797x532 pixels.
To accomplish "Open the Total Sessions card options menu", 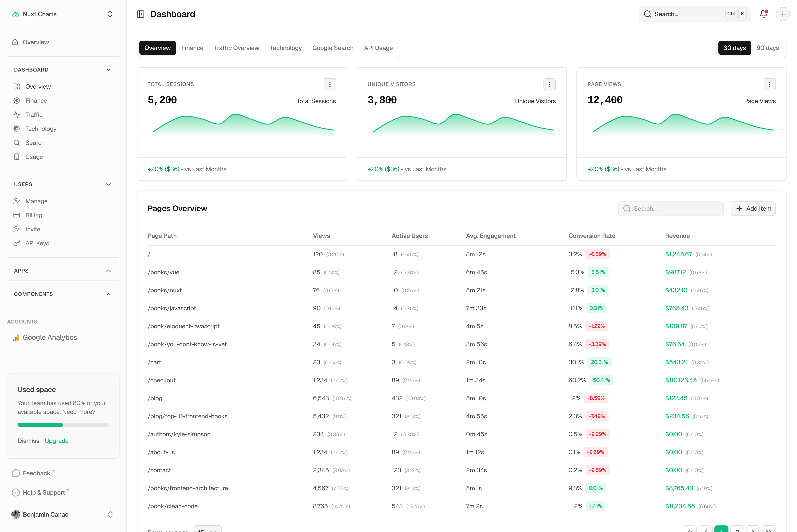I will tap(330, 84).
